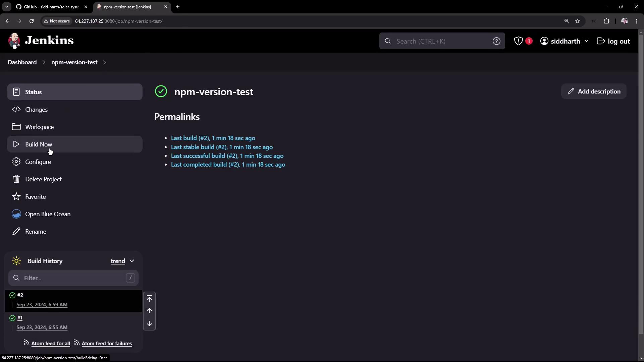Click the Delete Project trash icon
The width and height of the screenshot is (644, 362).
tap(16, 179)
